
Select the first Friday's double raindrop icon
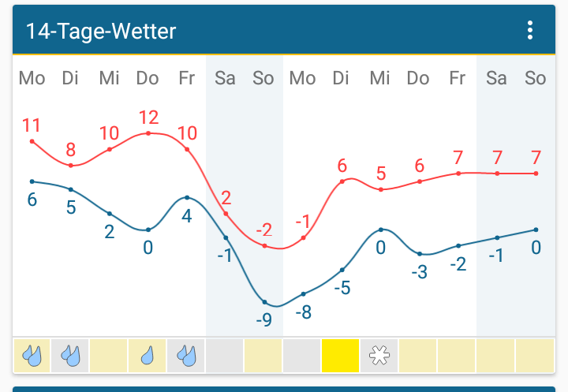click(x=186, y=356)
